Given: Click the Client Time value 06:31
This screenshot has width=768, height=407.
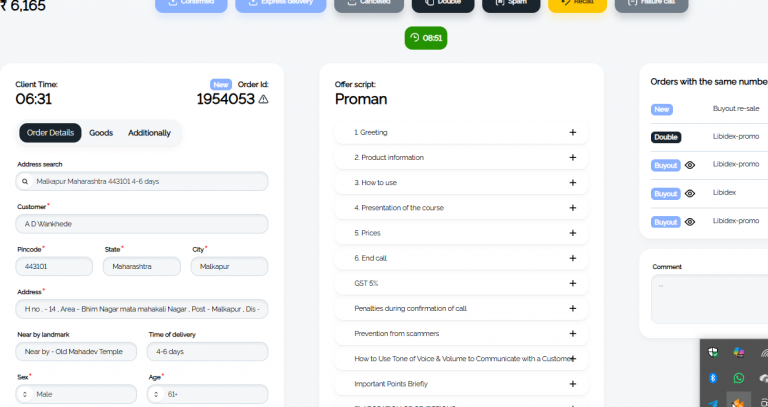Looking at the screenshot, I should point(33,99).
